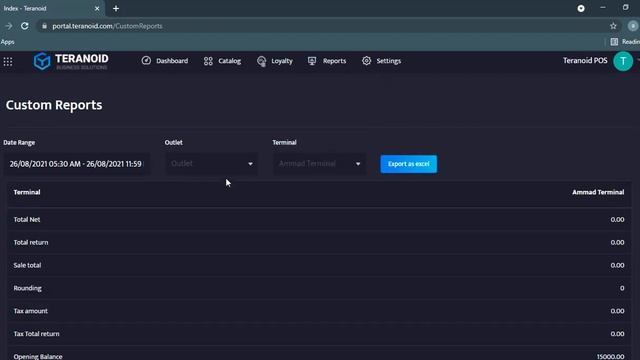
Task: Click the Rounding value 0
Action: 622,288
